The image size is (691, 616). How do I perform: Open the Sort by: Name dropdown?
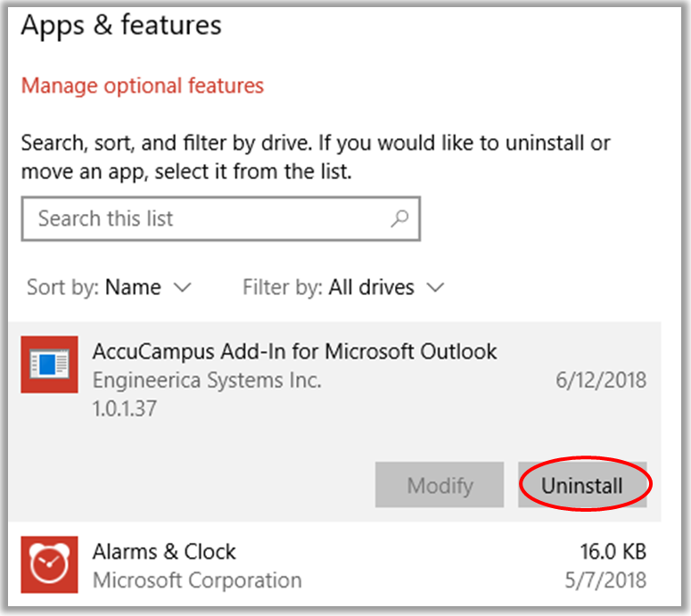click(x=109, y=287)
